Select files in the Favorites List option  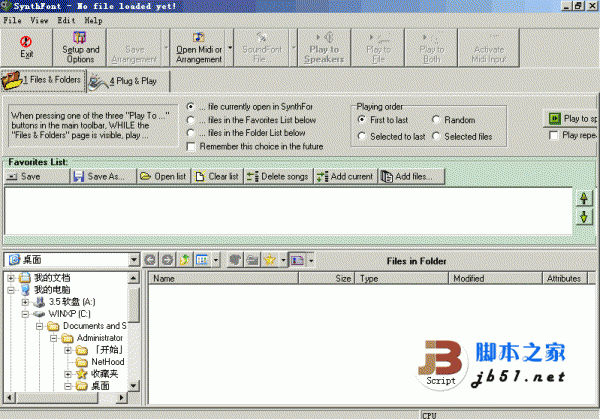tap(190, 120)
